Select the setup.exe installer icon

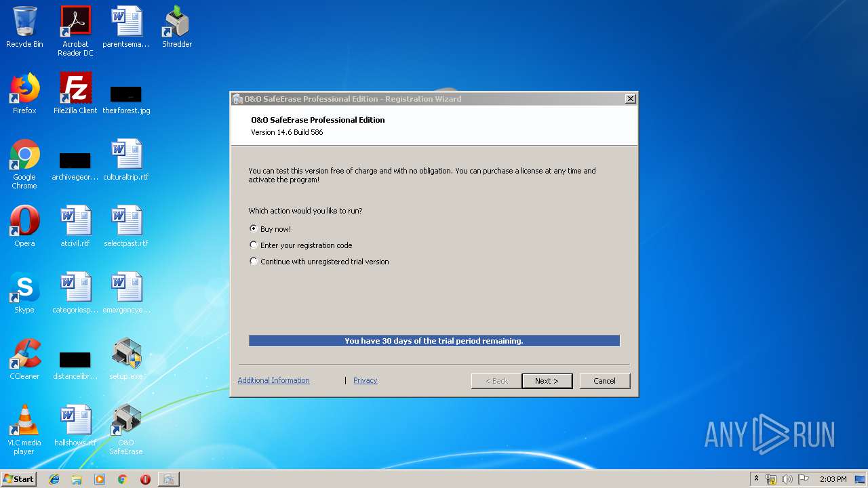126,359
